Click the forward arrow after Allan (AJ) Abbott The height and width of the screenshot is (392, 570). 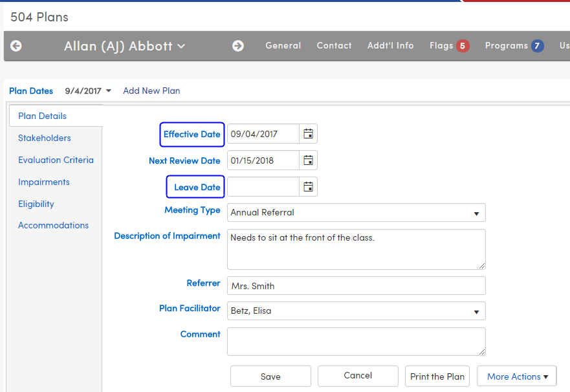tap(238, 45)
